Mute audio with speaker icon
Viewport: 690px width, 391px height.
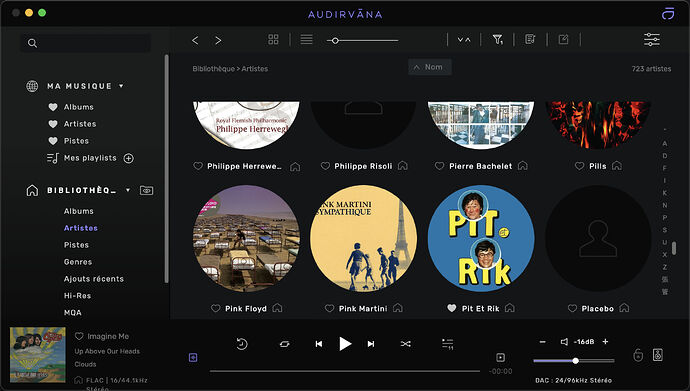(564, 342)
